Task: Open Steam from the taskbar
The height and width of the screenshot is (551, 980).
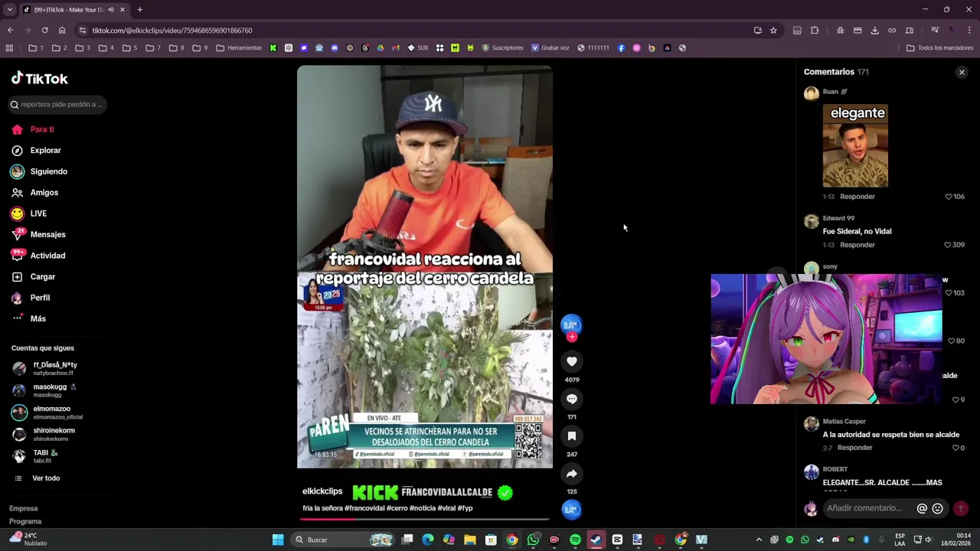Action: pos(596,540)
